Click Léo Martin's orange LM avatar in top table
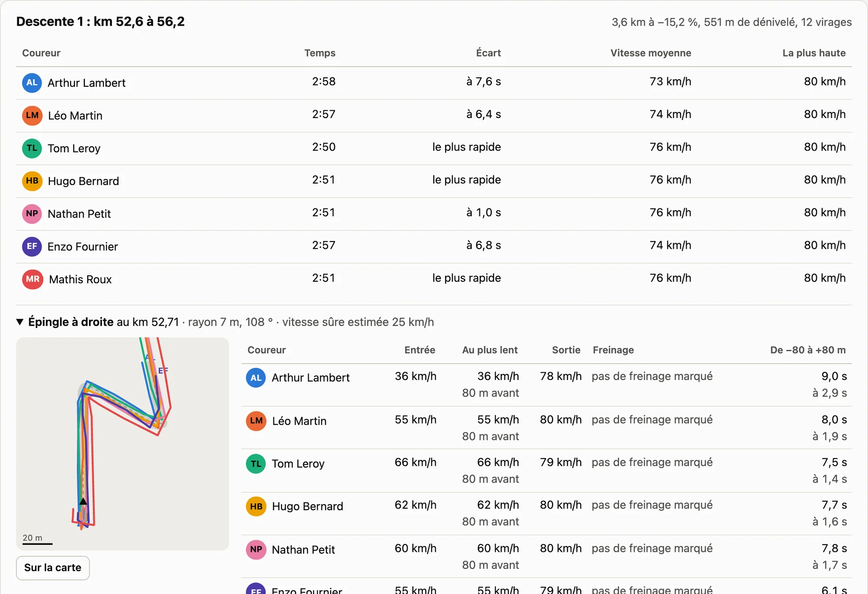Viewport: 868px width, 594px height. (32, 115)
